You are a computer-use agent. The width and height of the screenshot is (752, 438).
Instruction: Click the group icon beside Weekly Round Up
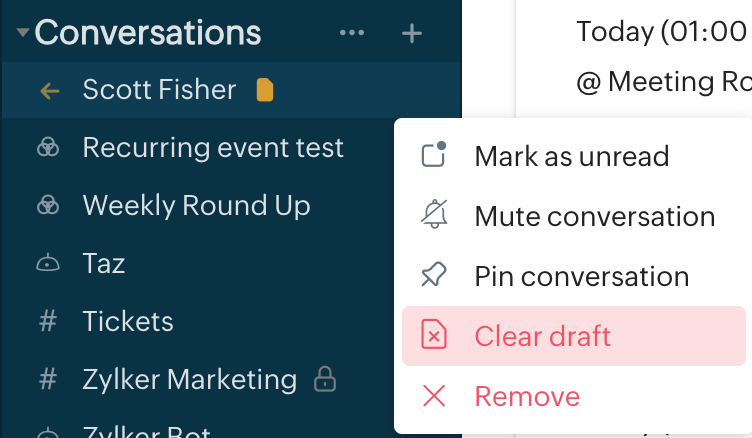pos(48,206)
